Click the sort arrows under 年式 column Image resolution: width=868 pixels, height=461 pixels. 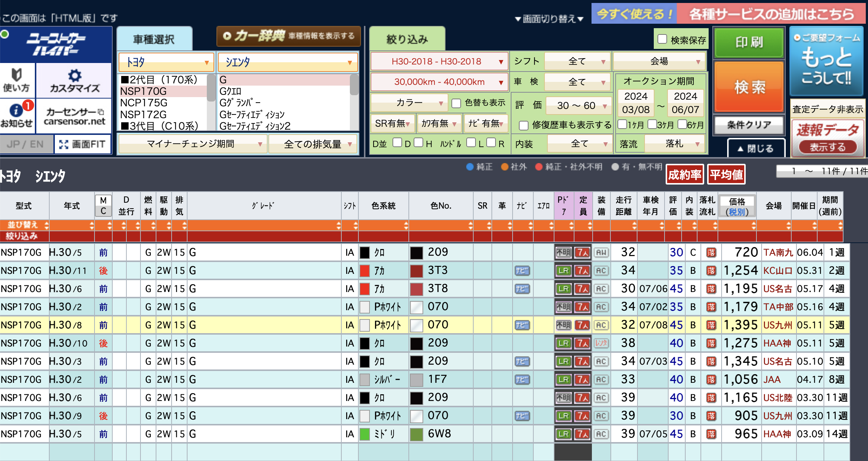91,225
